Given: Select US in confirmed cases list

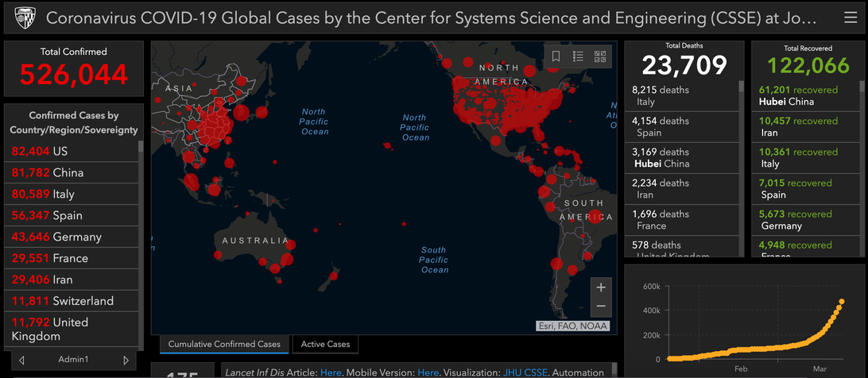Looking at the screenshot, I should (x=72, y=151).
